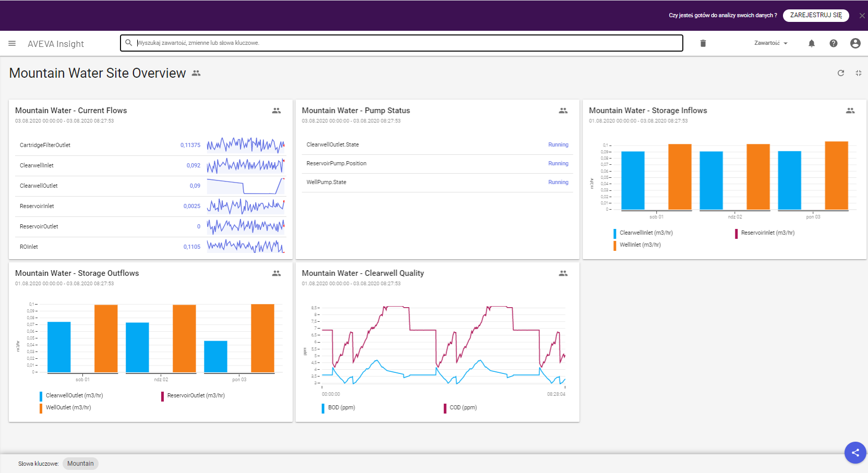This screenshot has width=868, height=473.
Task: Click 'sob 01' axis label in Storage Inflows
Action: (656, 217)
